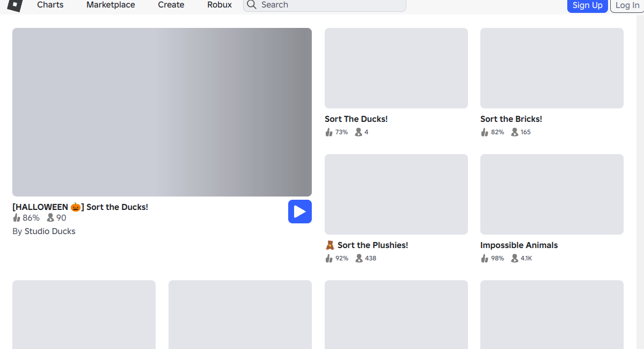This screenshot has height=349, width=644.
Task: Click the 4.1K players text
Action: tap(526, 258)
